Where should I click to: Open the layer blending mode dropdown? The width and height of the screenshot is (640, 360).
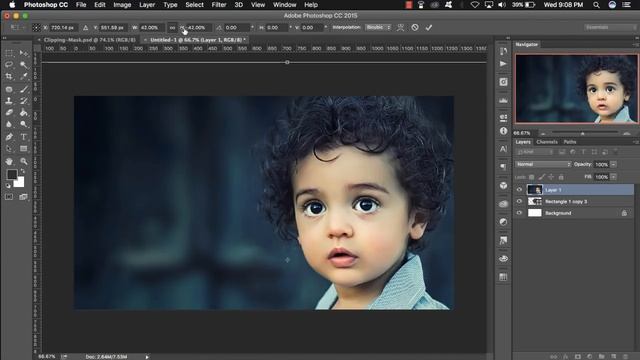[x=543, y=164]
